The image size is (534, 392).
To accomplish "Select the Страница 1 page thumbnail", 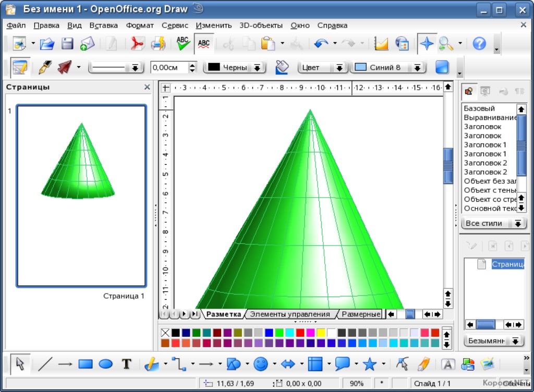I will 81,196.
